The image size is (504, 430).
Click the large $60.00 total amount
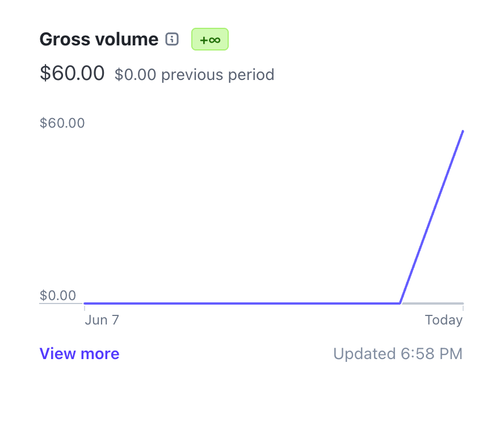pyautogui.click(x=72, y=73)
